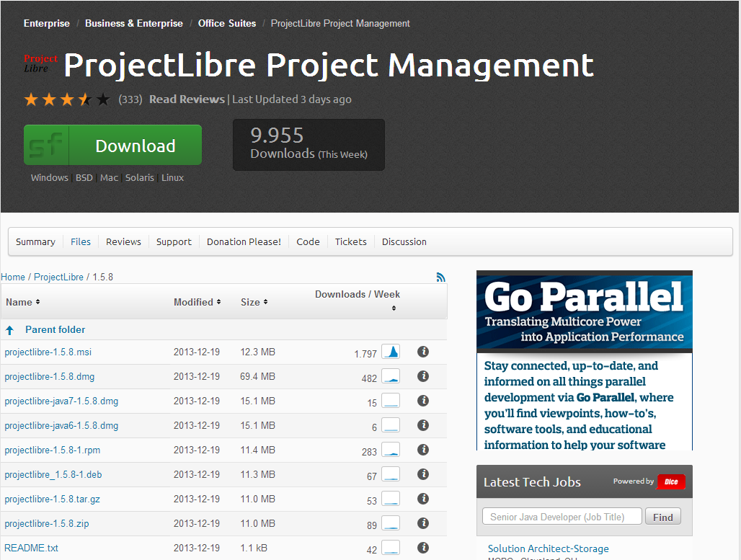The width and height of the screenshot is (741, 560).
Task: Open the Tickets tab
Action: point(350,242)
